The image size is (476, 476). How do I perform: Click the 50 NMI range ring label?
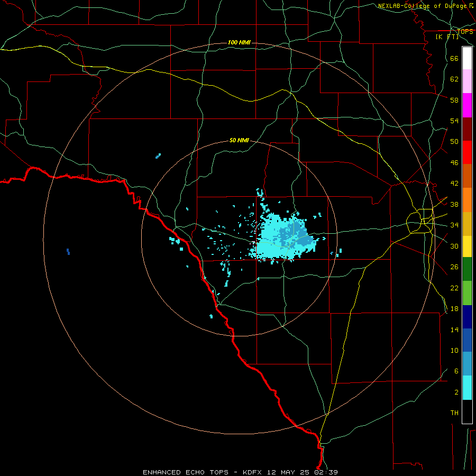[239, 140]
